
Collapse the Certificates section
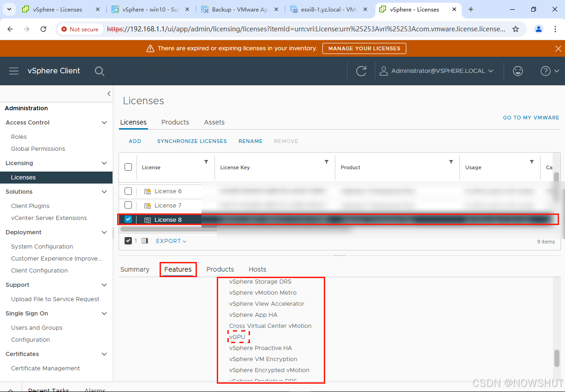104,354
